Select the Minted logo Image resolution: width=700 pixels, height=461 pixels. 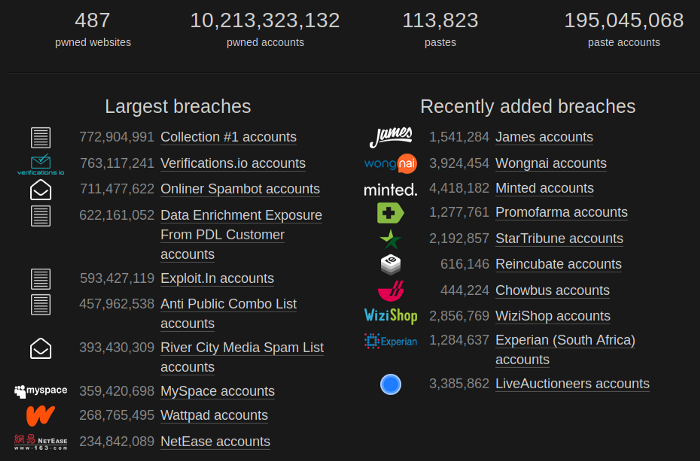tap(391, 190)
